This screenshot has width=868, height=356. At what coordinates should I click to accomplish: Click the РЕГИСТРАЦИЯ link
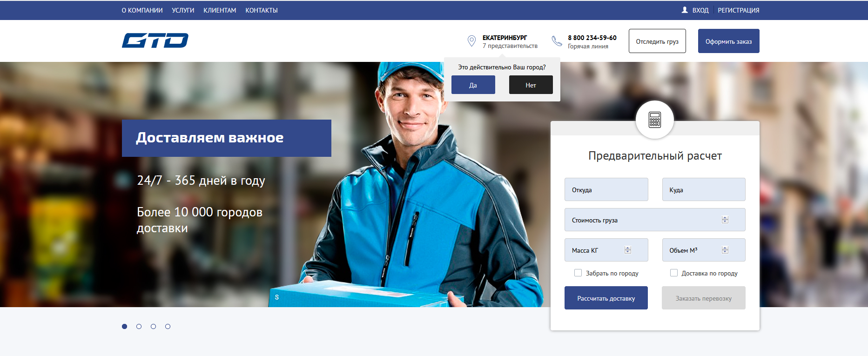[x=739, y=10]
